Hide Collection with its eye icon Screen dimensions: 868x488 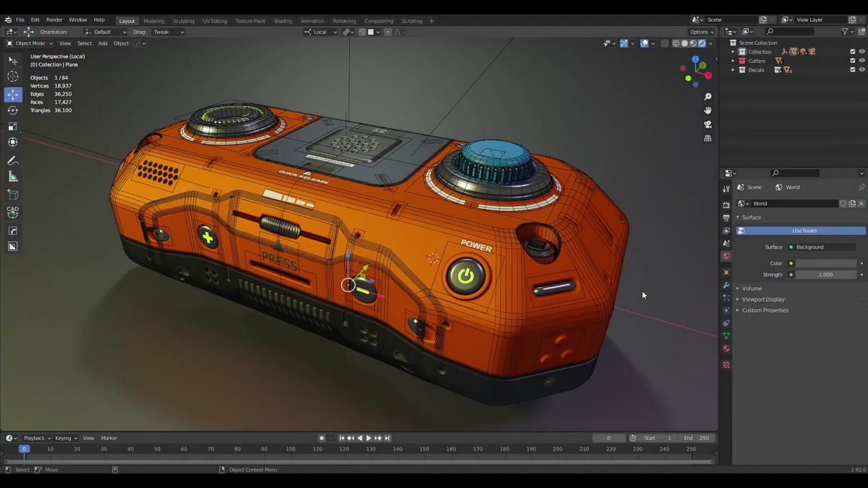point(861,52)
